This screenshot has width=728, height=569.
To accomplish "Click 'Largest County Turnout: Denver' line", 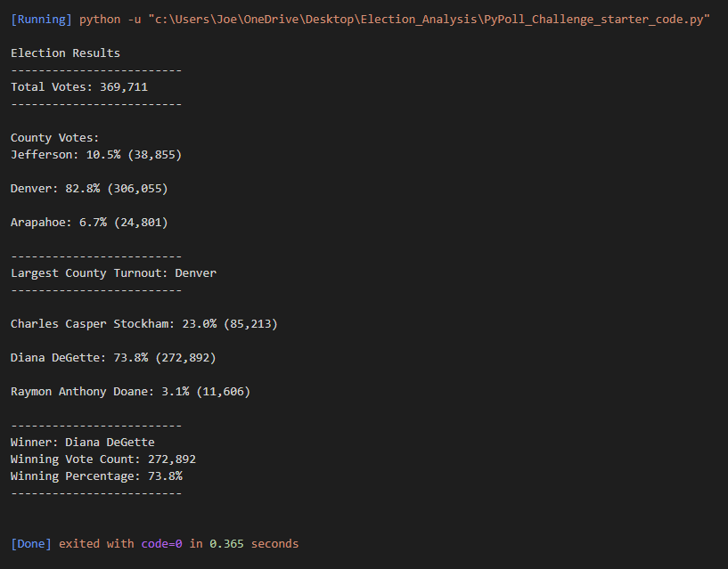I will coord(114,273).
